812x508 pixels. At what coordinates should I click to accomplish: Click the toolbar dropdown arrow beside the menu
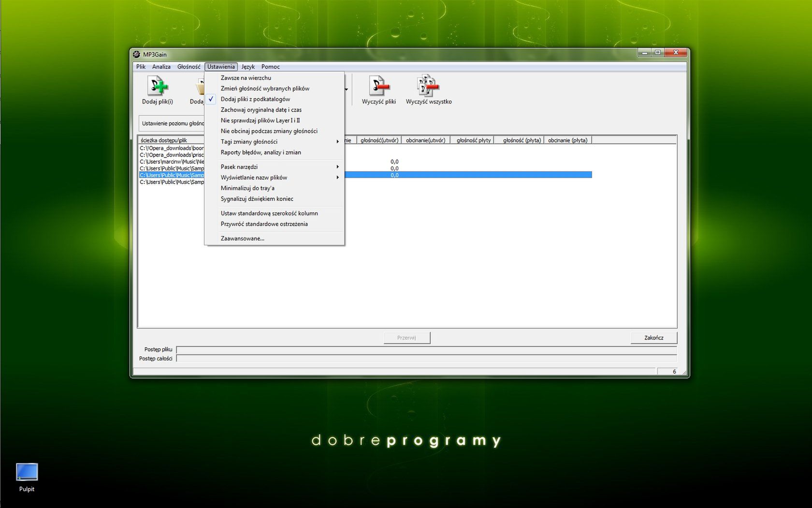tap(346, 90)
